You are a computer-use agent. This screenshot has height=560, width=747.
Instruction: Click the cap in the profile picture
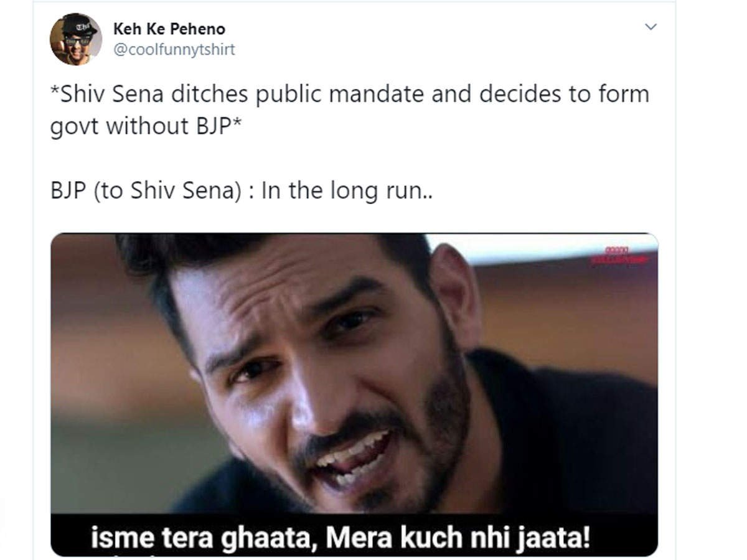point(79,26)
